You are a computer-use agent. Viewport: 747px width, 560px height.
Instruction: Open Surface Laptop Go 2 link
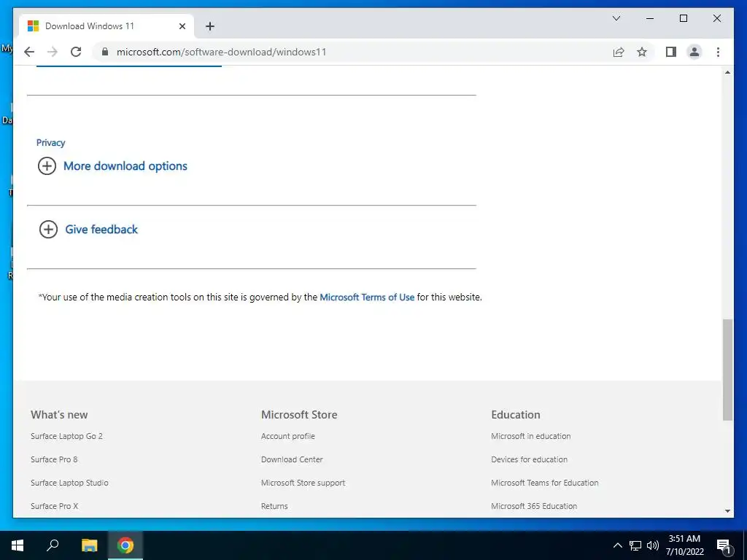click(x=66, y=436)
